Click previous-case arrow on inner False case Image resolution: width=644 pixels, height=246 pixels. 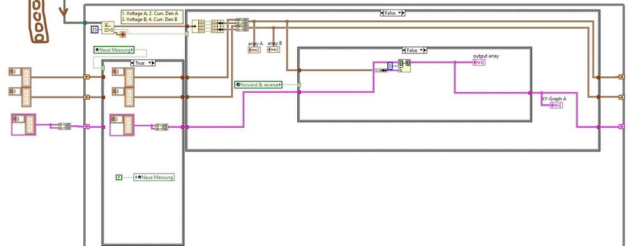click(x=405, y=50)
